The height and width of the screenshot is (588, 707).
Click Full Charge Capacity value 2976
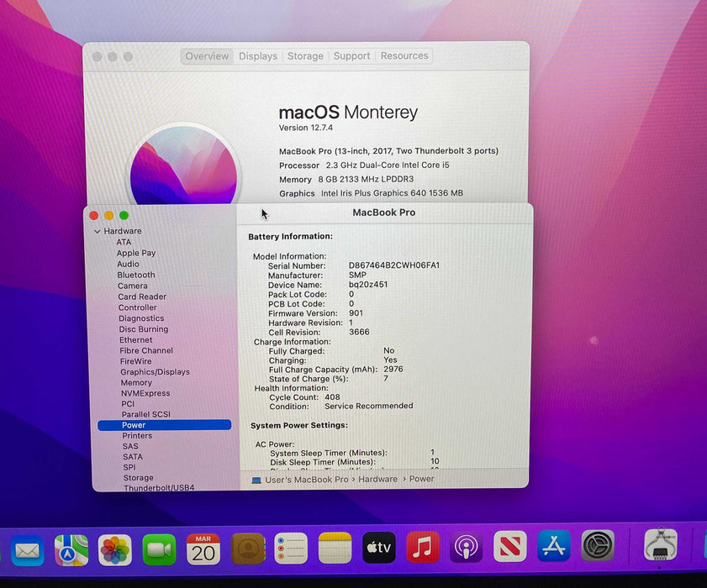tap(393, 369)
